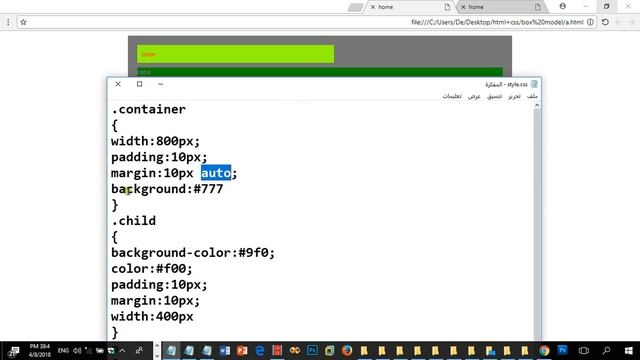This screenshot has height=360, width=640.
Task: Open the Chrome user profile icon
Action: tap(562, 6)
